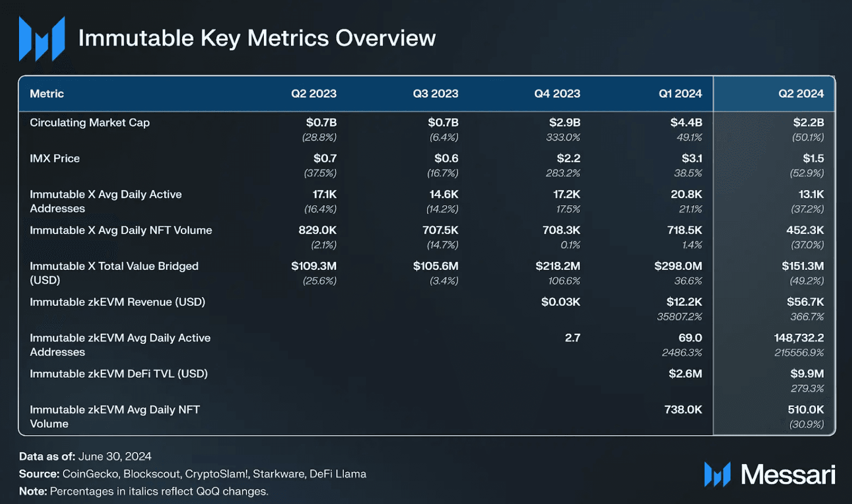Click 'Immutable zkEVM Avg Daily NFT Volume' label

pos(115,417)
